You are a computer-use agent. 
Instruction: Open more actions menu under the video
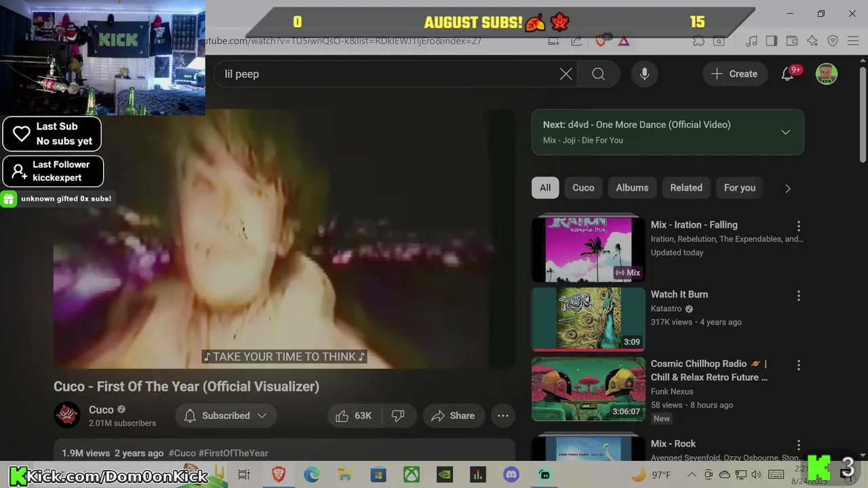coord(503,415)
